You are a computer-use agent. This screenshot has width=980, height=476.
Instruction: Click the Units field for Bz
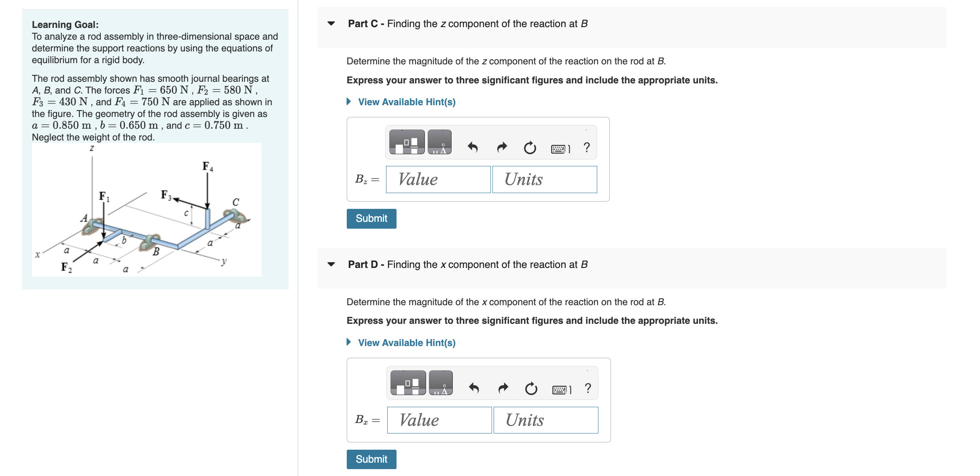[x=544, y=179]
